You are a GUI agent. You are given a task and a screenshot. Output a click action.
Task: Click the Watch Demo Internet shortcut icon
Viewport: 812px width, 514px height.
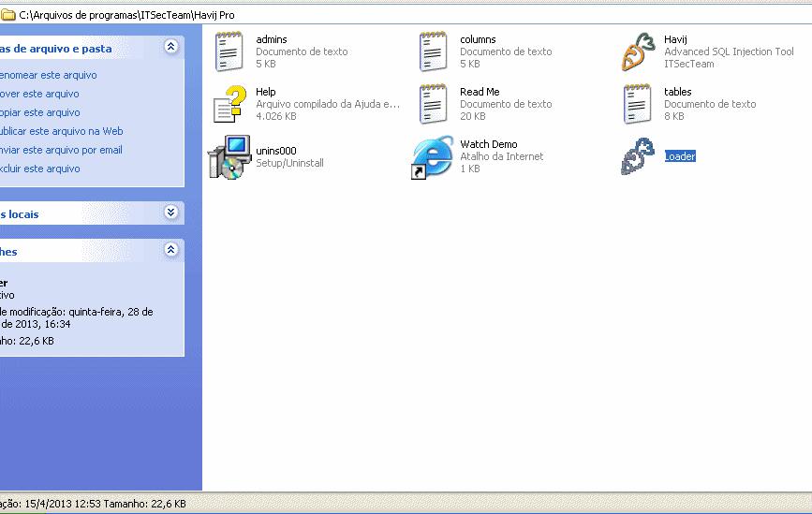click(x=433, y=157)
